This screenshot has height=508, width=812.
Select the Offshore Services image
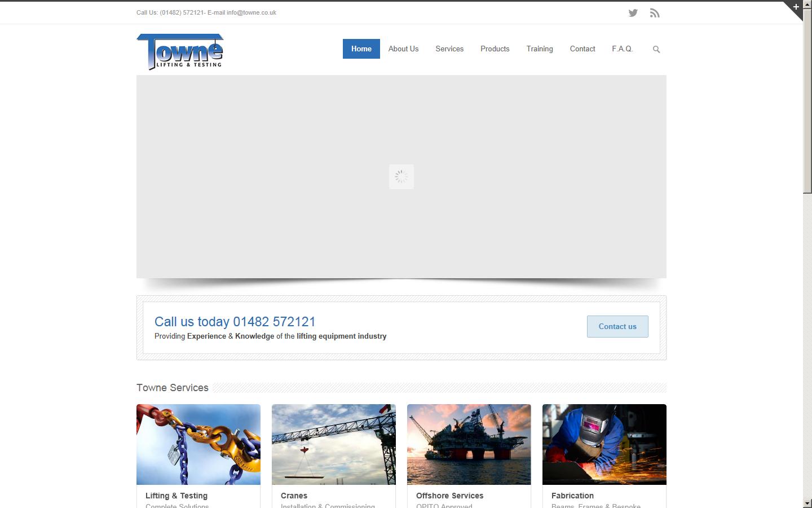point(469,444)
